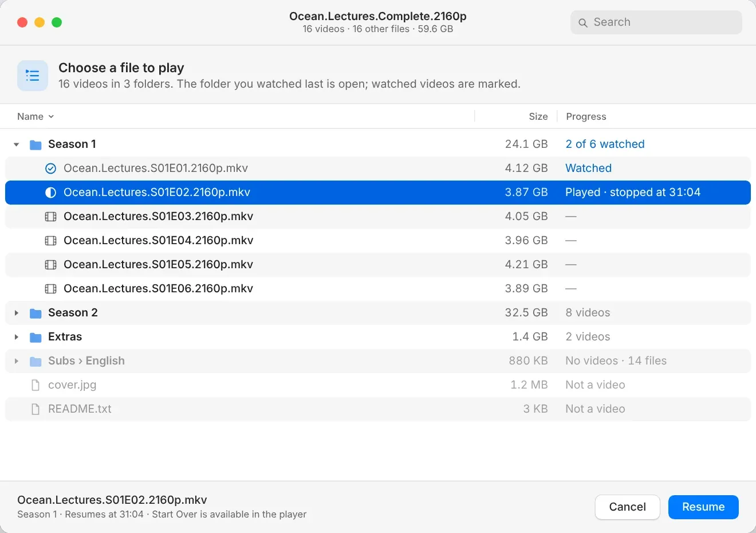Select Ocean.Lectures.S01E01.2160p.mkv file name
This screenshot has height=533, width=756.
point(156,168)
